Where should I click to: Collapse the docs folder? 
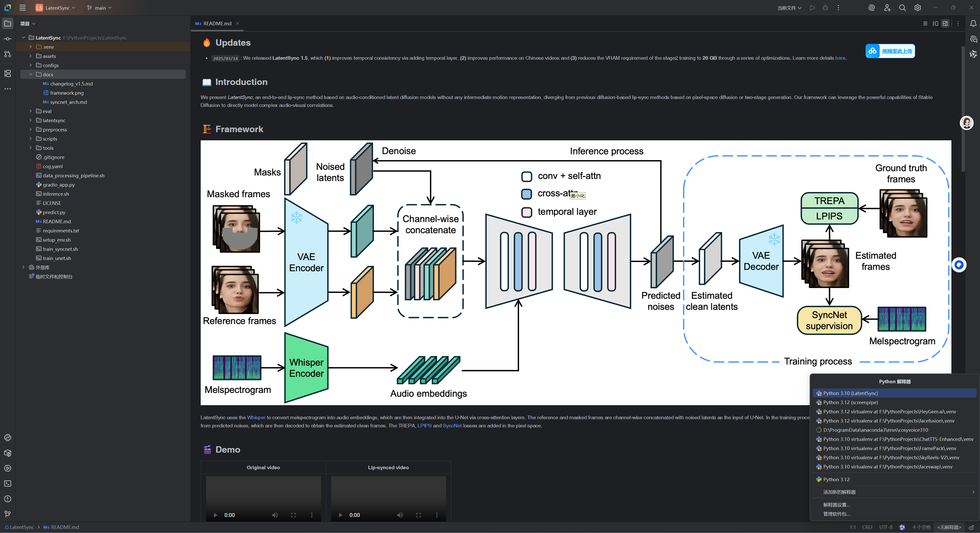point(31,75)
